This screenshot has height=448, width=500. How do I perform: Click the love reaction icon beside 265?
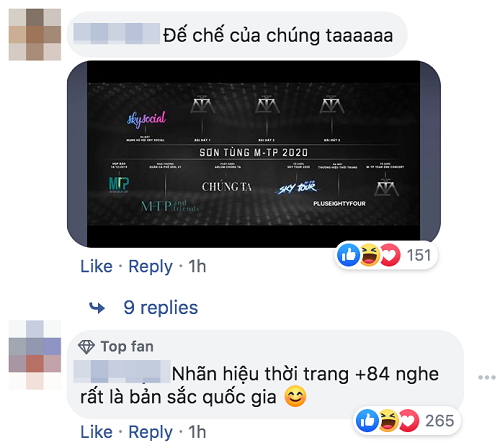[409, 420]
